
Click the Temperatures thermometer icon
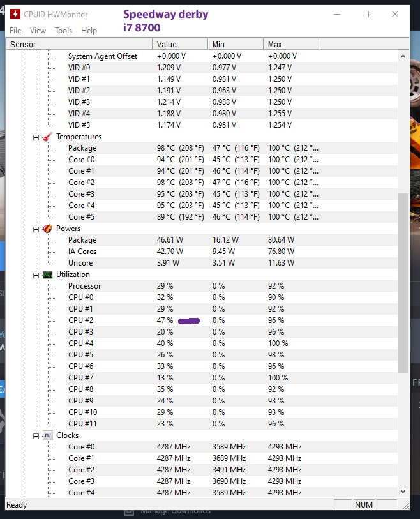coord(47,137)
